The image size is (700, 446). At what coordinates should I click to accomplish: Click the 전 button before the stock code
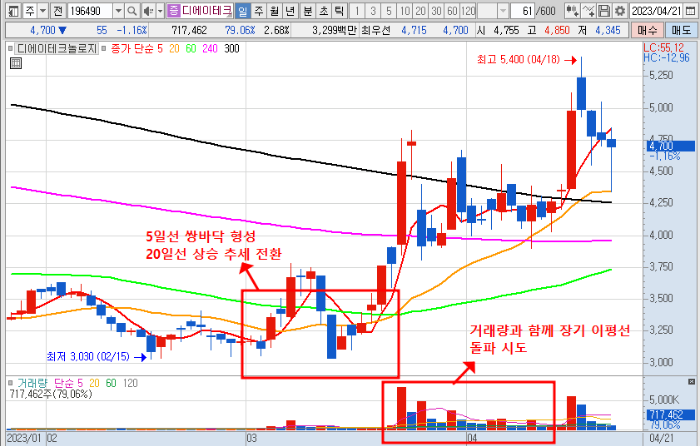pyautogui.click(x=58, y=11)
